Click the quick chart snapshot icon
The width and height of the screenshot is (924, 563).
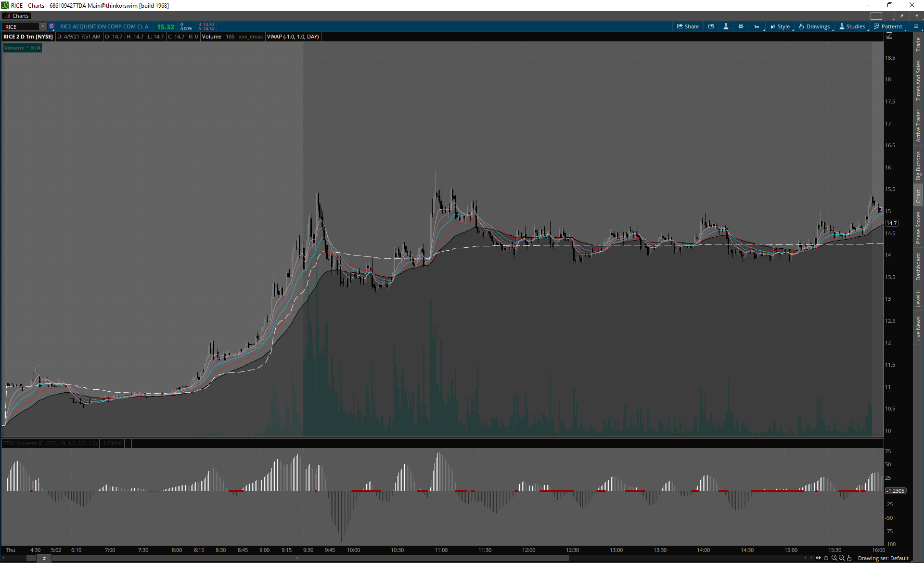coord(711,26)
